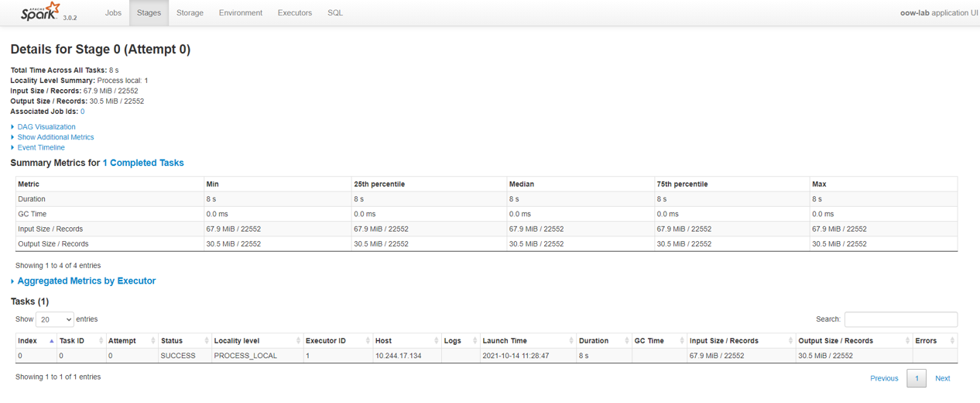This screenshot has height=403, width=980.
Task: Focus the task Search input field
Action: pyautogui.click(x=900, y=319)
